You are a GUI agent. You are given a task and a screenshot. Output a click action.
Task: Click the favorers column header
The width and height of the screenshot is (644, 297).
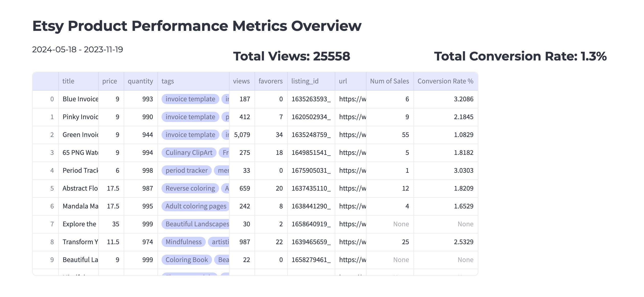click(x=271, y=81)
